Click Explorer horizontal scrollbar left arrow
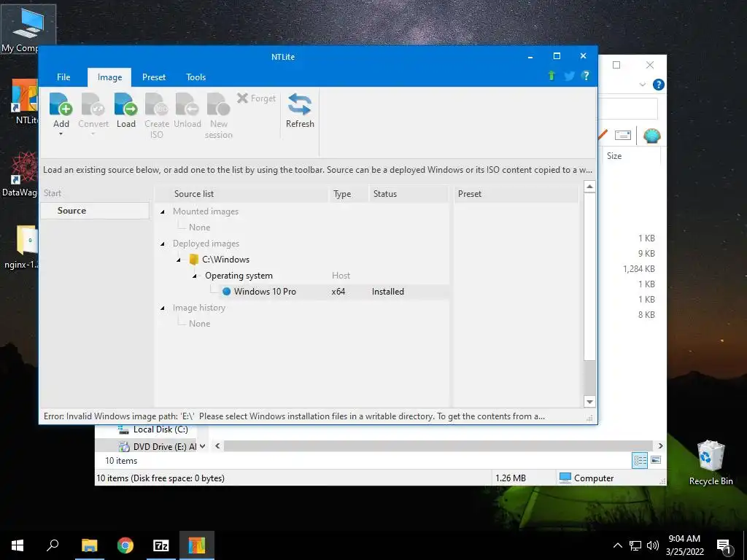 [217, 446]
